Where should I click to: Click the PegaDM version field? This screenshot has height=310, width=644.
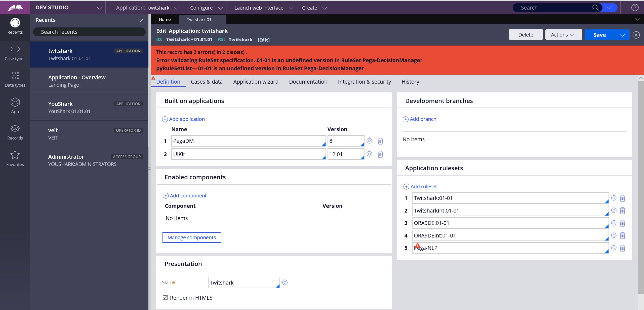[x=346, y=141]
